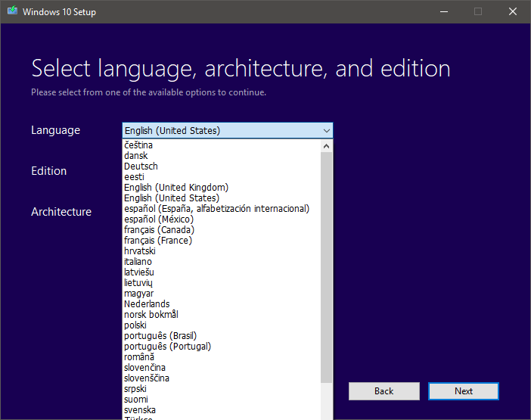Click the Next button
Image resolution: width=531 pixels, height=420 pixels.
click(464, 391)
